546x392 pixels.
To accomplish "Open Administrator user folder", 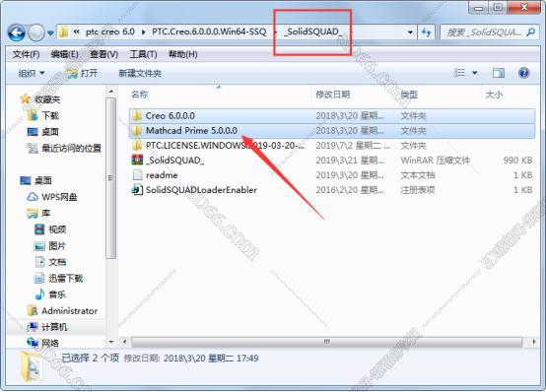I will coord(70,310).
